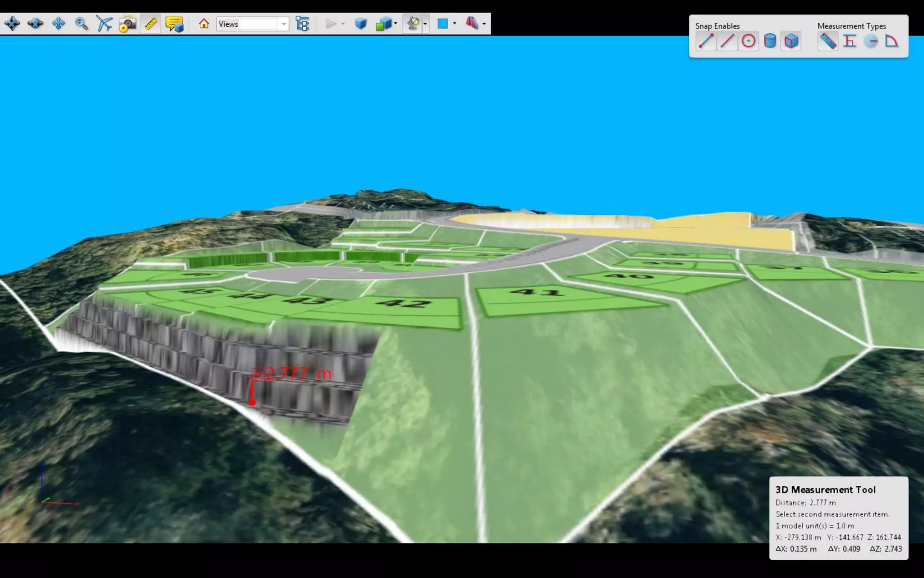Select the angle measurement type
Image resolution: width=924 pixels, height=578 pixels.
point(892,42)
